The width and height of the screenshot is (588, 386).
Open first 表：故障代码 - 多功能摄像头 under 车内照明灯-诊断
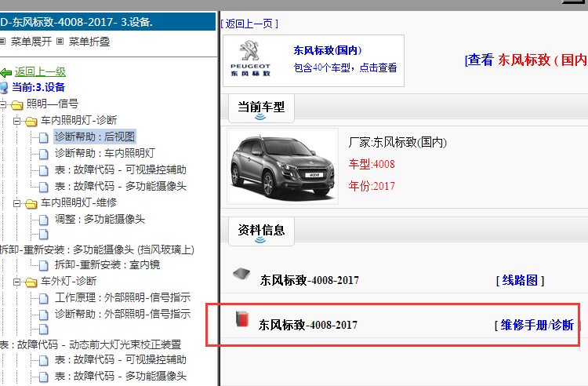[121, 186]
